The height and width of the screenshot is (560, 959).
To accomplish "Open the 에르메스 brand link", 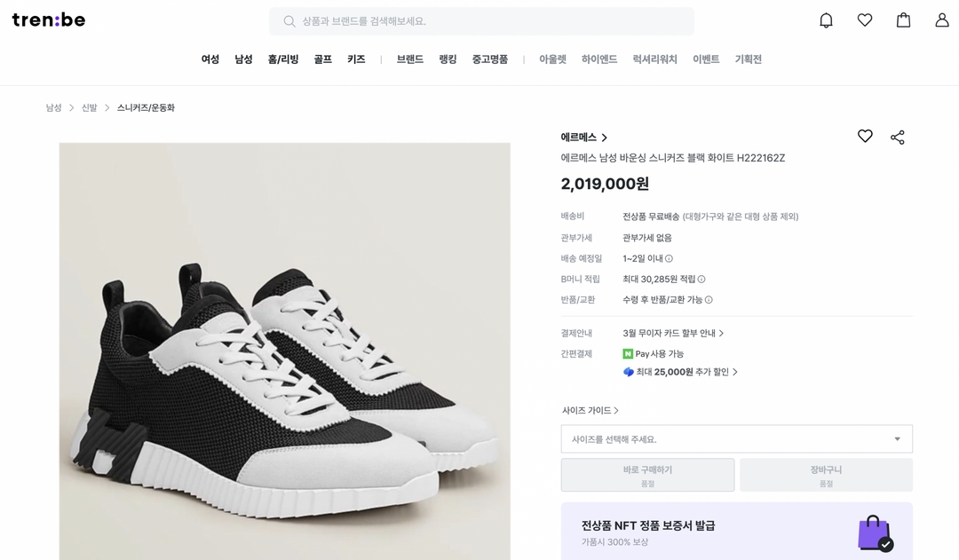I will (x=583, y=138).
